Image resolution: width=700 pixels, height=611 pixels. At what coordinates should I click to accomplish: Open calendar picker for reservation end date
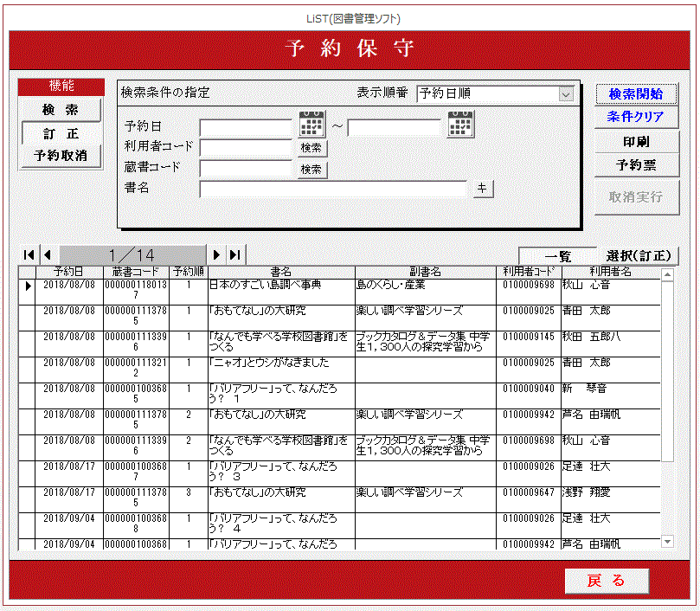[x=460, y=124]
